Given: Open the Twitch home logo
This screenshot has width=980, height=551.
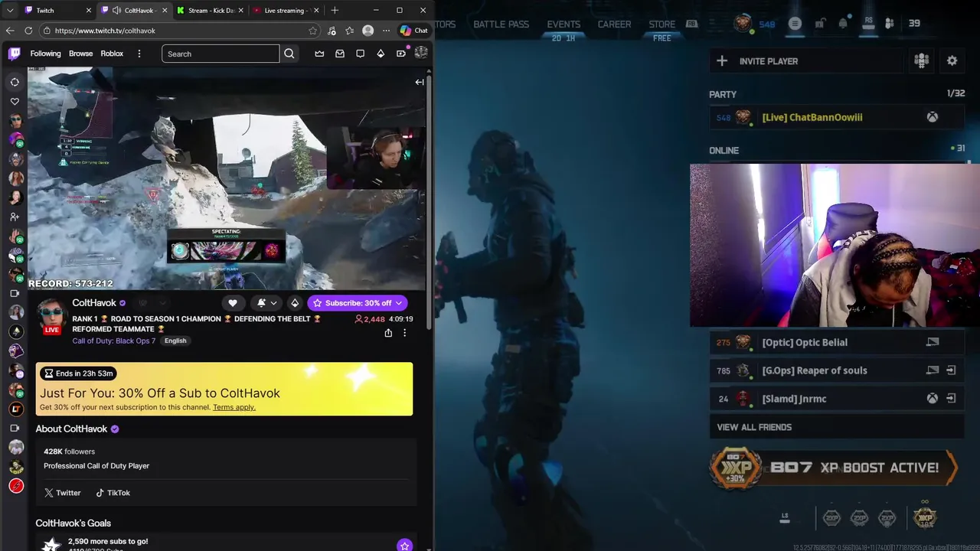Looking at the screenshot, I should [15, 54].
